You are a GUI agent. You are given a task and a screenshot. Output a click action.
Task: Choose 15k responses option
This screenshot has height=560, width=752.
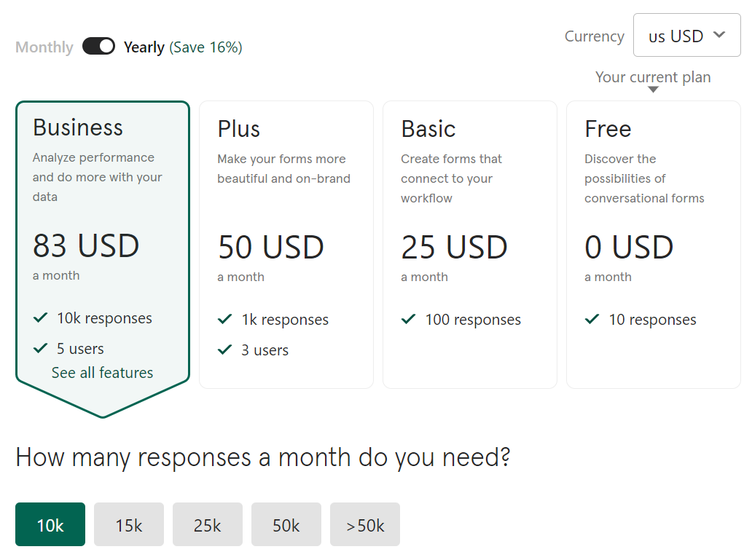[x=129, y=524]
